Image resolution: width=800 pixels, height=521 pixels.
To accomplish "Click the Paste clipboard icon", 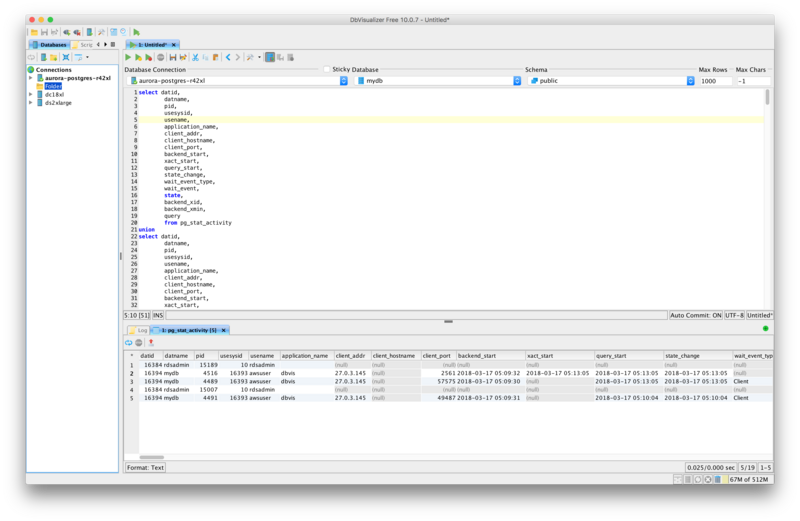I will point(215,57).
